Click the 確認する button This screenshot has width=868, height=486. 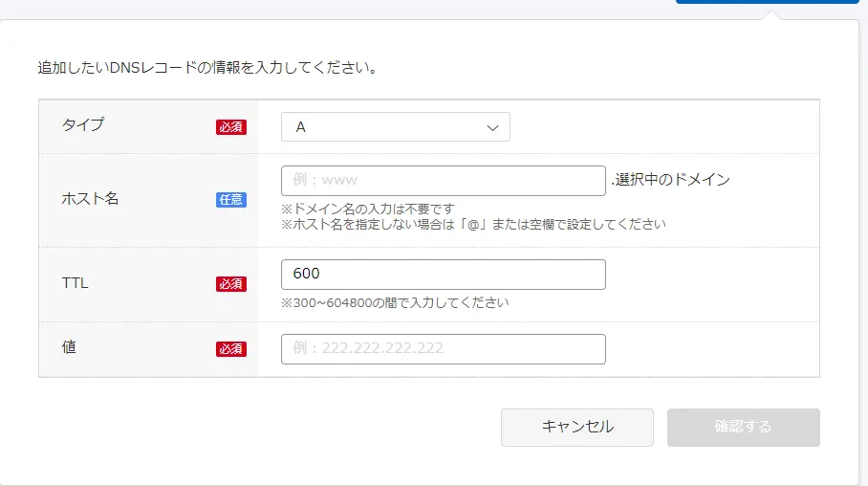[x=743, y=427]
